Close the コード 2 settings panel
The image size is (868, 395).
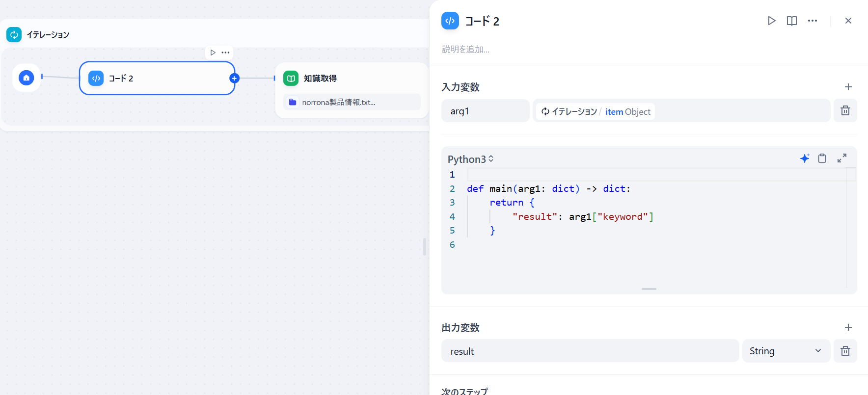point(848,21)
